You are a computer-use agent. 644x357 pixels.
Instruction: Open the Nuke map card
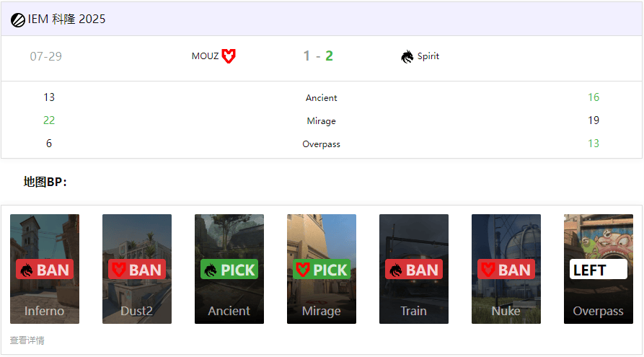point(506,269)
